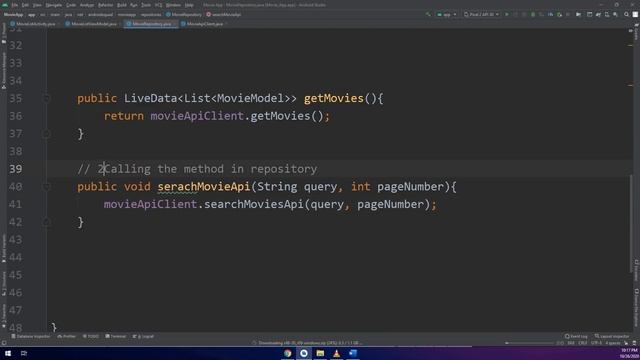This screenshot has height=360, width=640.
Task: Open the Structure side panel
Action: tap(4, 283)
